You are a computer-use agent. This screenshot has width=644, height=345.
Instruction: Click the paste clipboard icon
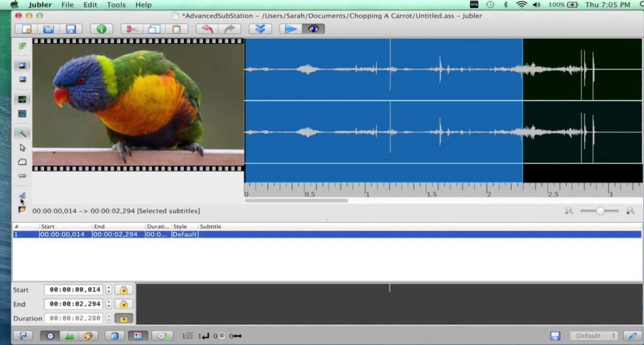(x=176, y=29)
